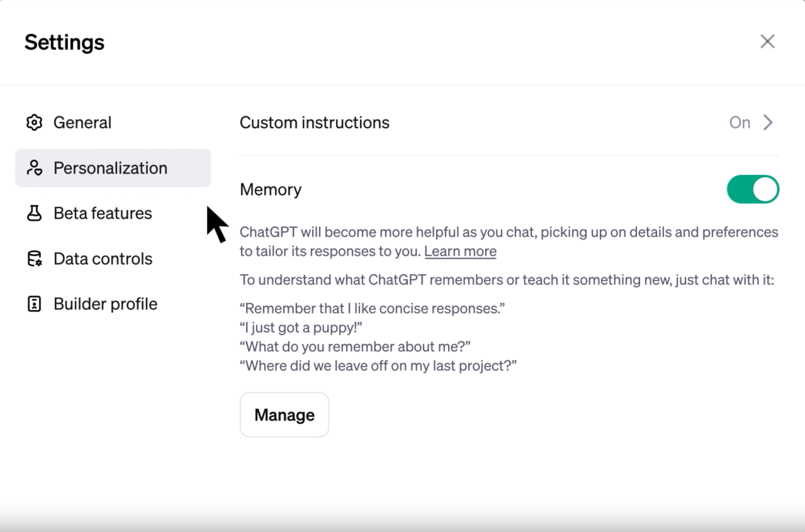Turn off the Memory toggle

[753, 189]
